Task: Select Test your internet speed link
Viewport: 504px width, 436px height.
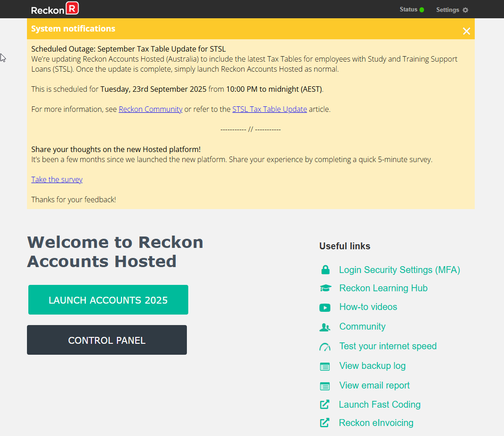Action: [388, 346]
